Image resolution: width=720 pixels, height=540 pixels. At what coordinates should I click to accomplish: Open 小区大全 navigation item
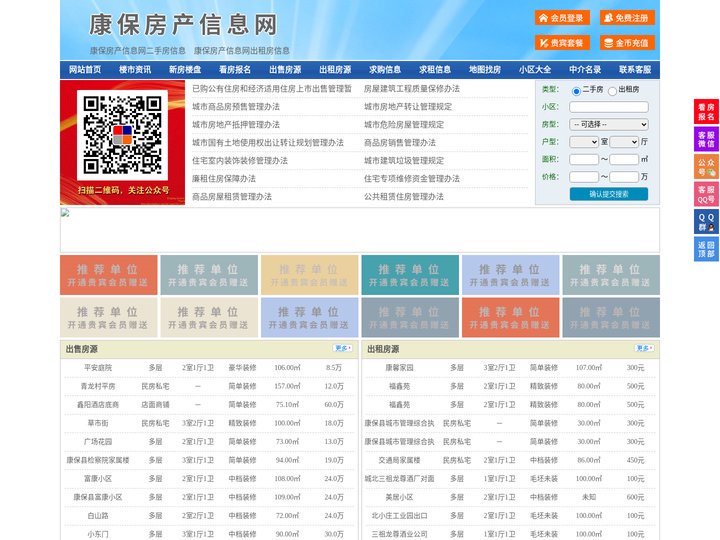[x=535, y=70]
